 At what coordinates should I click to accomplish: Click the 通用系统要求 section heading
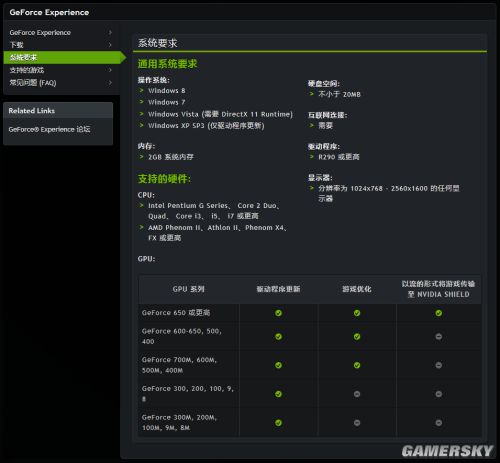tap(167, 64)
